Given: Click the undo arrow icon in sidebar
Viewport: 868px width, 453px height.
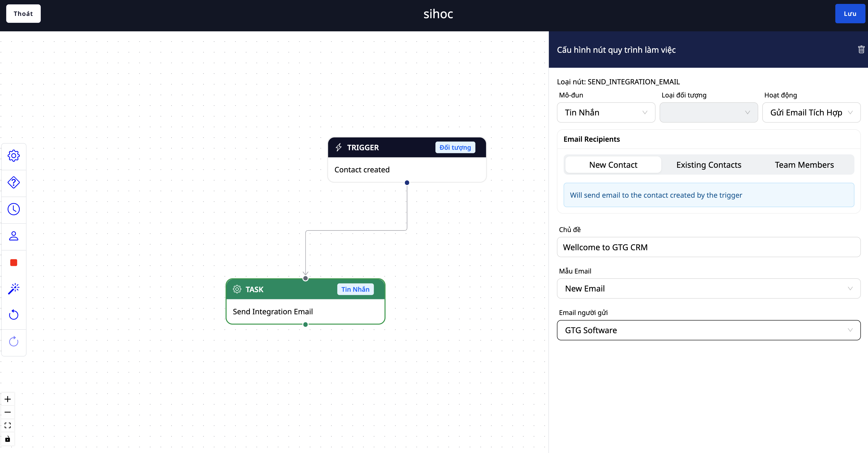Looking at the screenshot, I should pyautogui.click(x=14, y=315).
